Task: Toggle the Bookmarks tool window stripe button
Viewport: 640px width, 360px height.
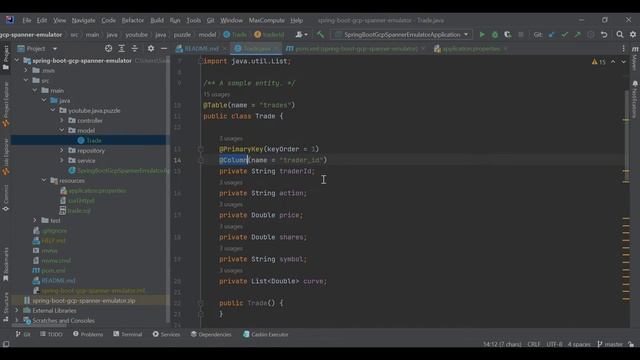Action: point(6,264)
